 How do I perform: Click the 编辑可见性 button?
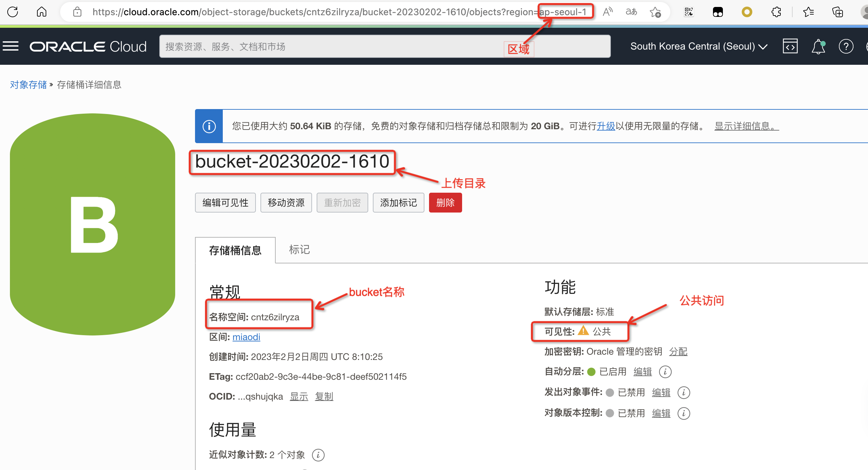225,203
